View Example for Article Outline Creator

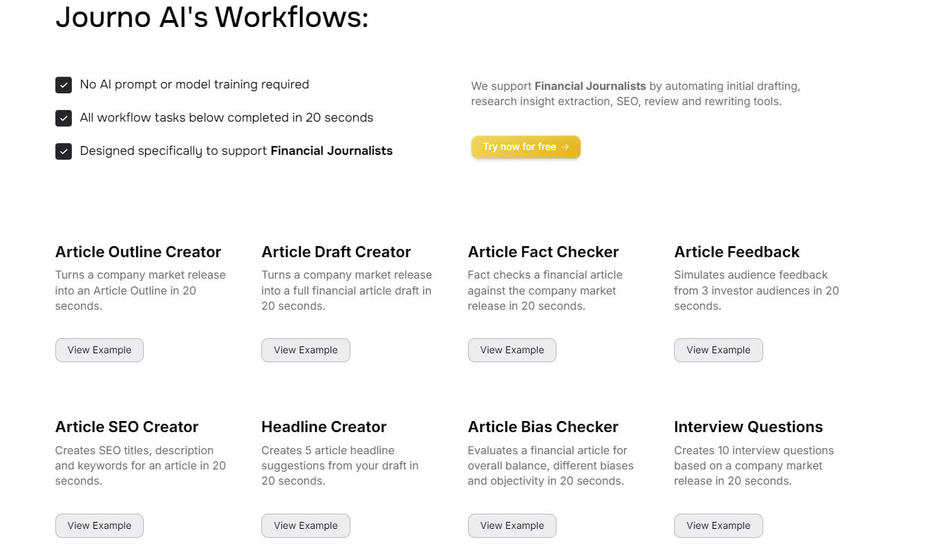99,350
